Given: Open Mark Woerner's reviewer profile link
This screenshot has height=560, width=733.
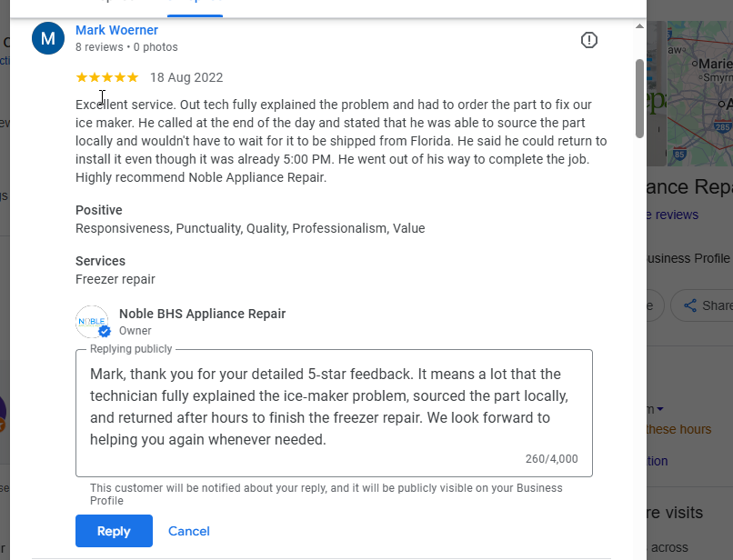Looking at the screenshot, I should pos(116,30).
